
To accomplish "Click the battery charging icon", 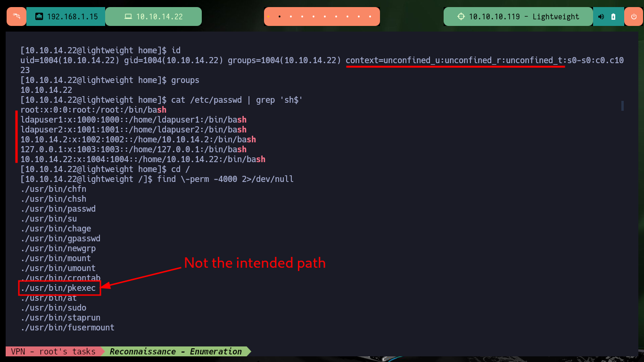I will (613, 16).
